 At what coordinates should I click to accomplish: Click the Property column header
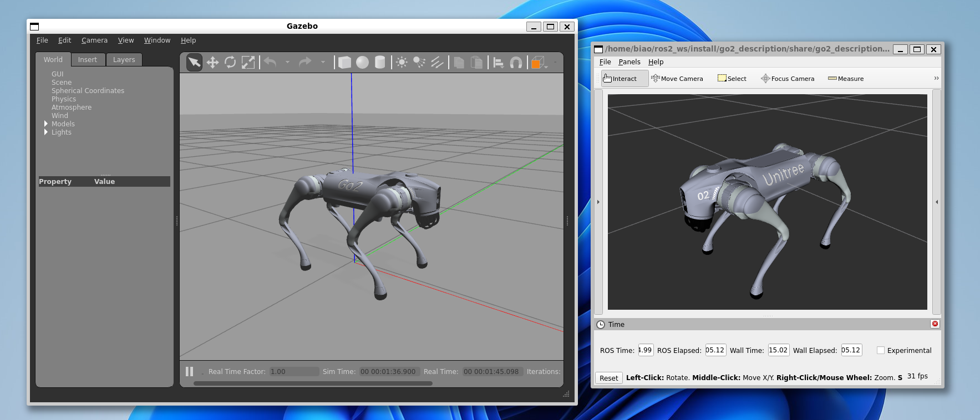(55, 182)
